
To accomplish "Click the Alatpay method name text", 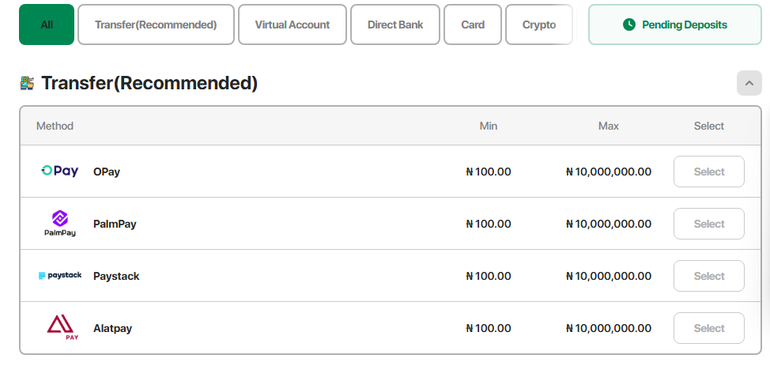I will coord(112,328).
